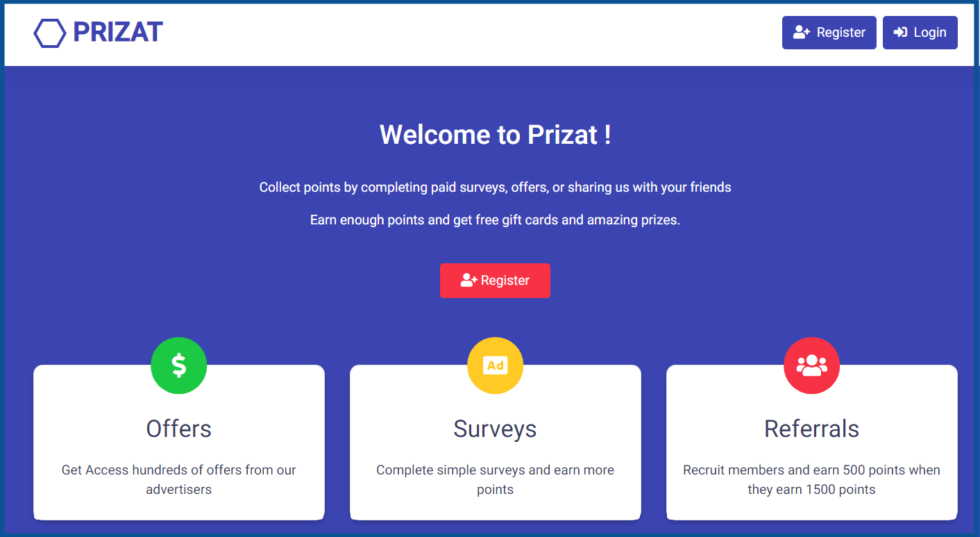This screenshot has height=537, width=980.
Task: Click the Prizat hexagon logo icon
Action: [50, 33]
